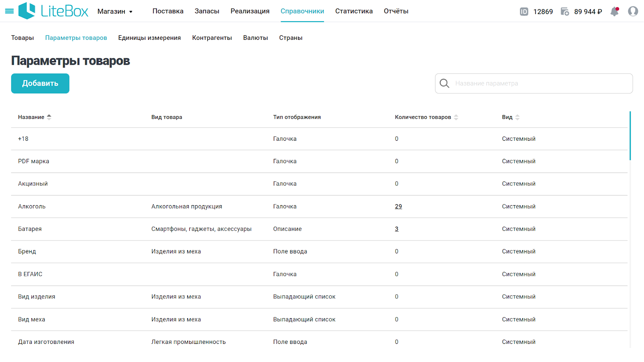The image size is (644, 362).
Task: Click Выпадающий список in Вид изделия row
Action: click(x=304, y=296)
